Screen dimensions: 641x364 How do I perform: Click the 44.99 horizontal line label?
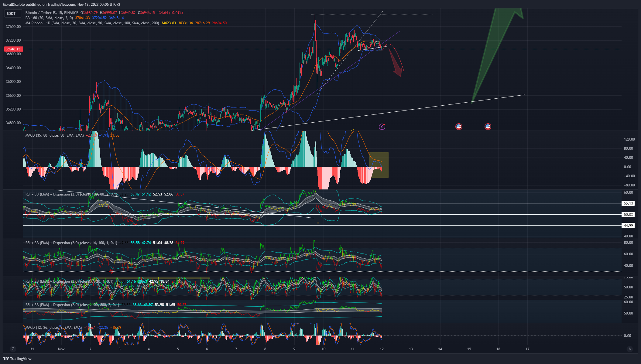point(628,226)
